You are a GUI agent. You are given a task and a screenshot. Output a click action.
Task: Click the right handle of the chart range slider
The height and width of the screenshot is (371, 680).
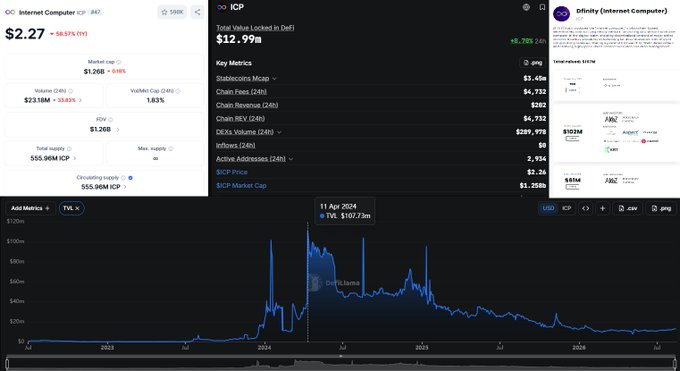pos(675,363)
